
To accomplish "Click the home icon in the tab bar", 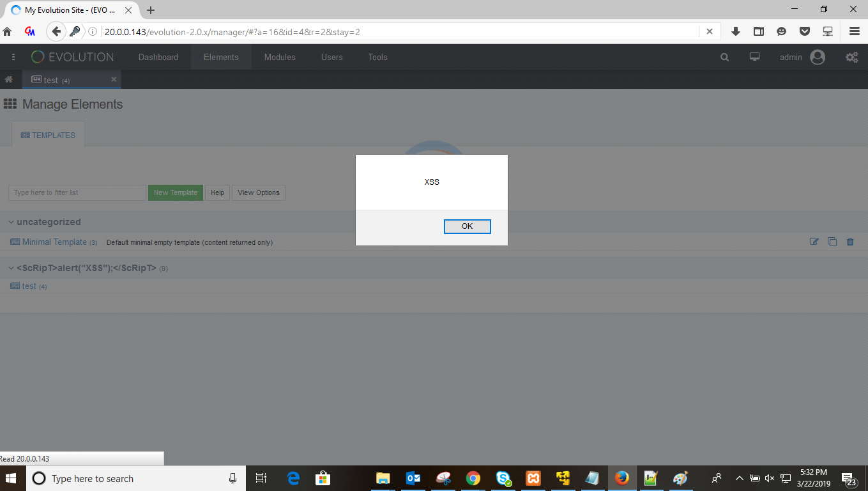I will tap(10, 79).
